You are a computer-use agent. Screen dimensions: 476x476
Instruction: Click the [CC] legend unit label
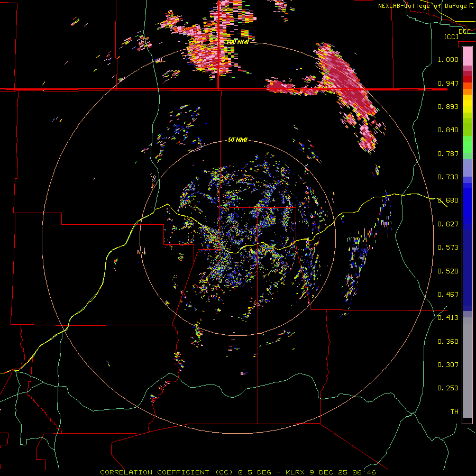tap(452, 36)
